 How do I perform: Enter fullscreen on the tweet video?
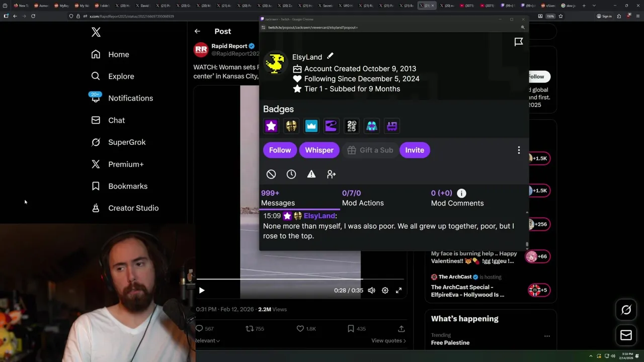pyautogui.click(x=398, y=290)
